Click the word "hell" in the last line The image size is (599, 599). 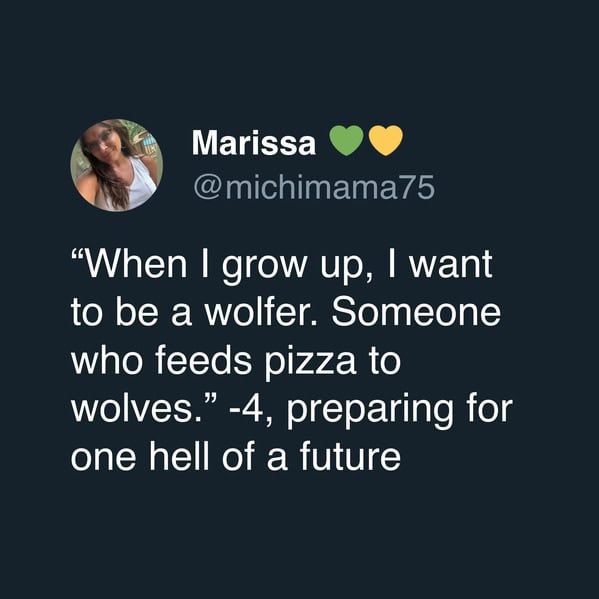(179, 457)
